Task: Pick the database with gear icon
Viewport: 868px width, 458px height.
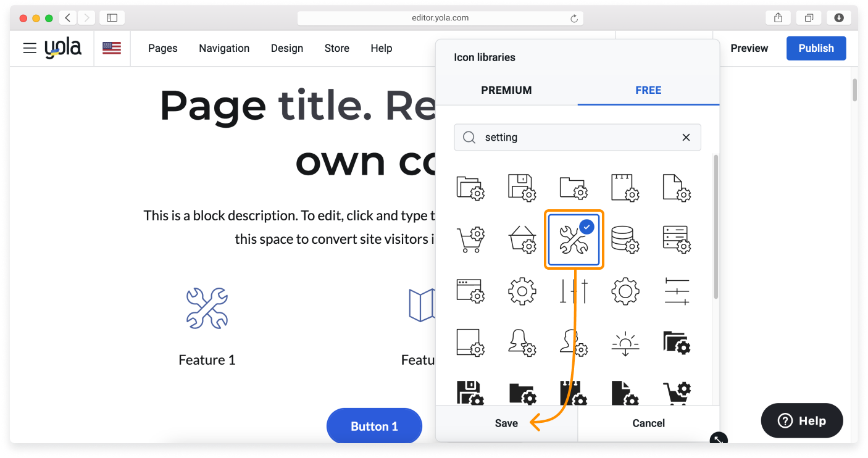Action: pyautogui.click(x=625, y=239)
